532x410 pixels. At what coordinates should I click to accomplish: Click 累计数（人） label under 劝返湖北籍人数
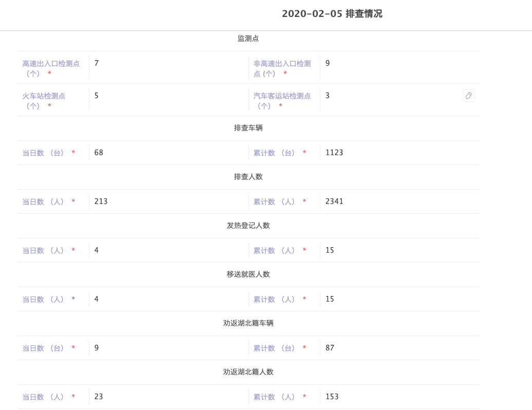point(274,398)
